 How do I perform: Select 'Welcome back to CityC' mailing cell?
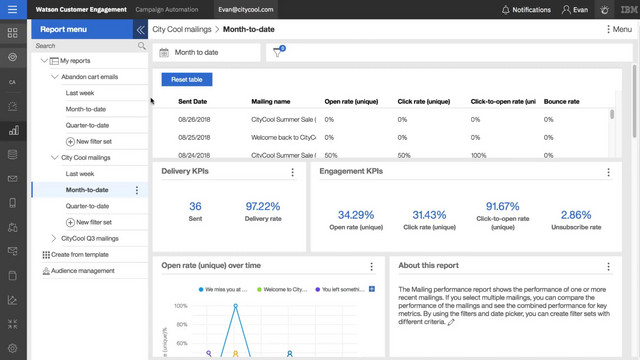tap(283, 137)
